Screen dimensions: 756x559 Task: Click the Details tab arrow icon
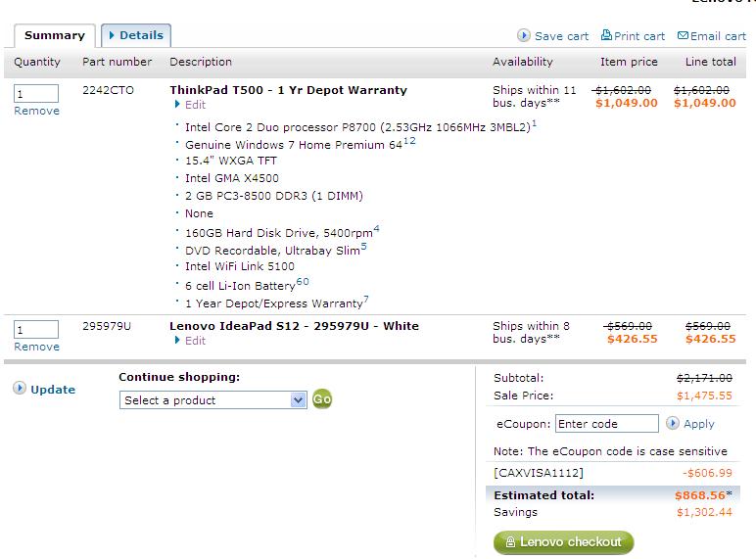point(113,35)
